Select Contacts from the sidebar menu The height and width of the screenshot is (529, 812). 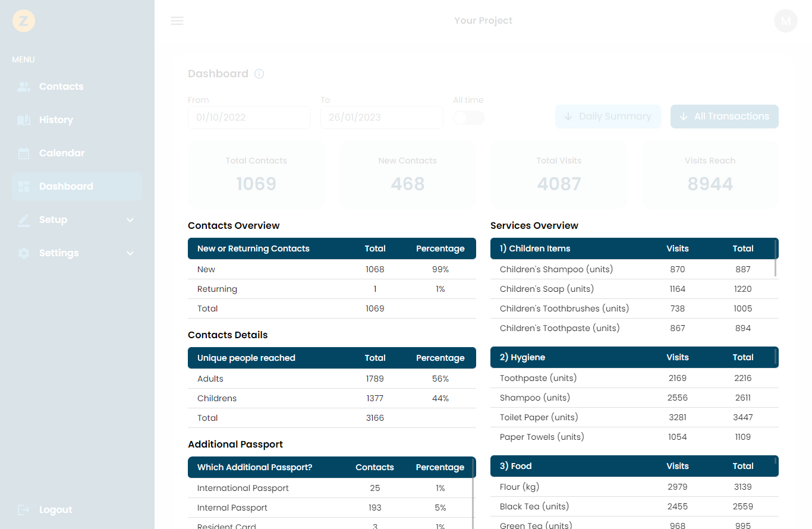[60, 86]
